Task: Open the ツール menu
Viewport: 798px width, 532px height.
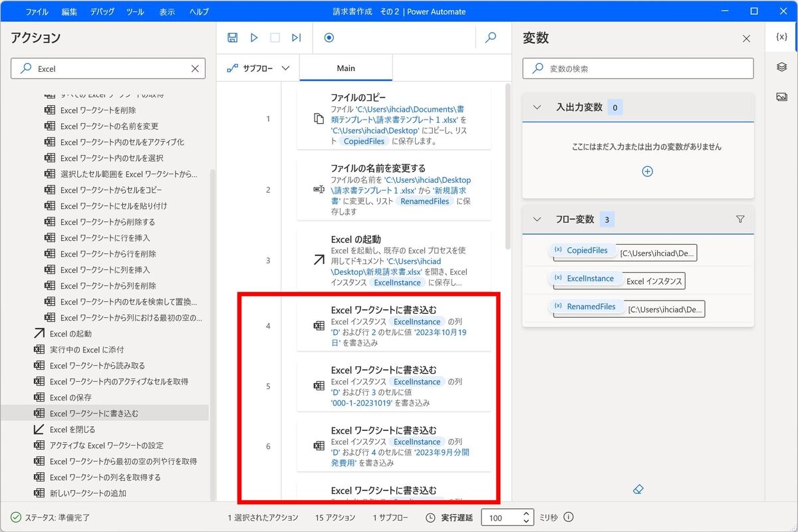Action: click(135, 11)
